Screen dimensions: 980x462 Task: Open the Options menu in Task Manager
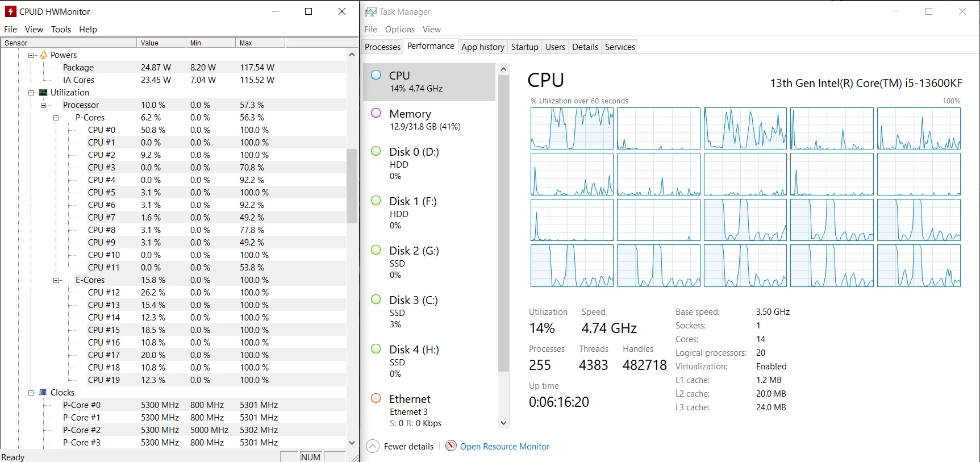(x=400, y=30)
